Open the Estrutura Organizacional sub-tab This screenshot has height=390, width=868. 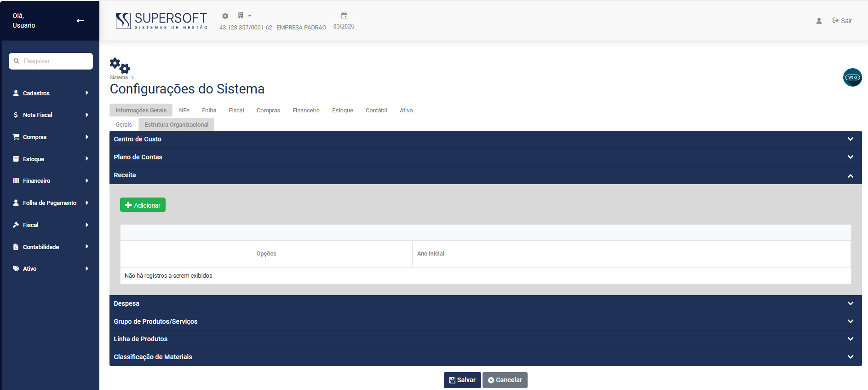coord(176,124)
